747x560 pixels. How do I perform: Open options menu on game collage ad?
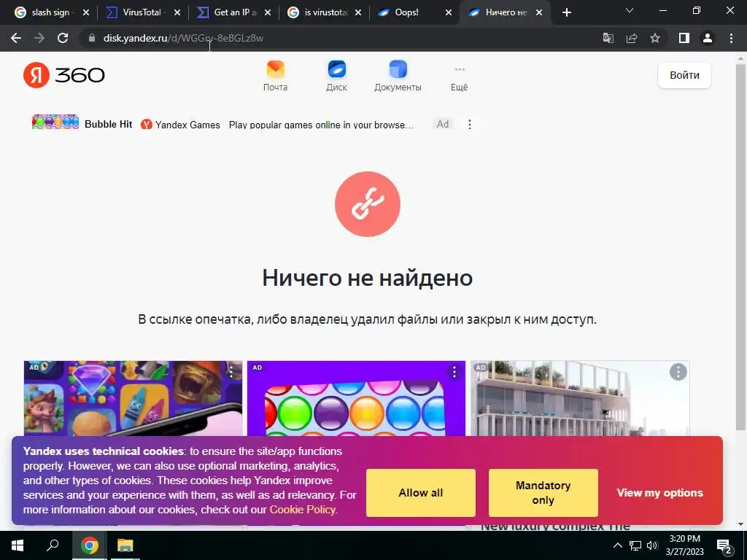231,372
